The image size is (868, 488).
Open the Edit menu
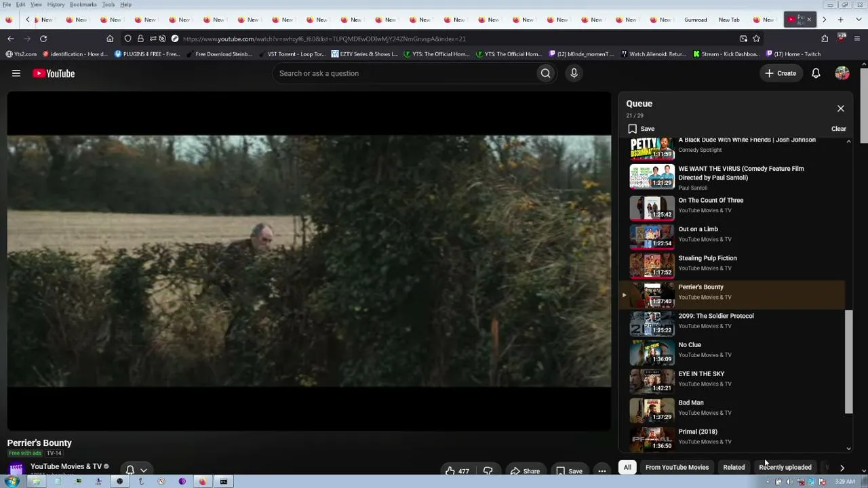20,5
